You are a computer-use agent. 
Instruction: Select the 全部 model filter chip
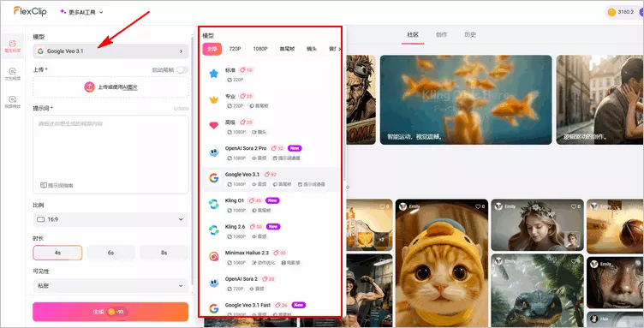(212, 49)
